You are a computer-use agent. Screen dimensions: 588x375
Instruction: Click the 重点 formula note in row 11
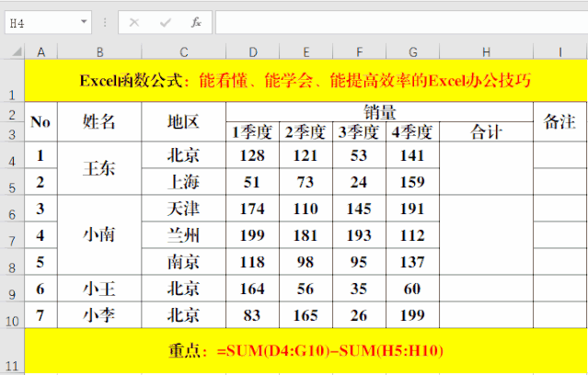pyautogui.click(x=306, y=351)
